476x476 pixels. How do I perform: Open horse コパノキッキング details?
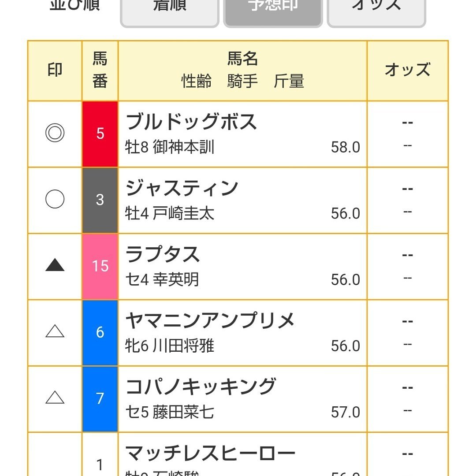[x=201, y=386]
